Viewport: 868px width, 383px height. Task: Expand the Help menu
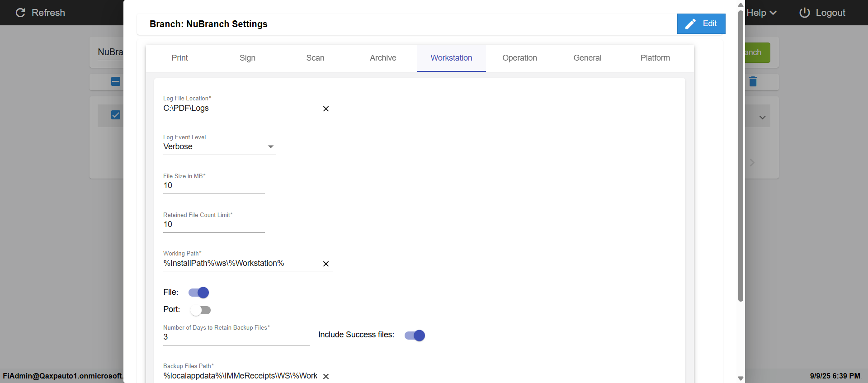tap(761, 13)
